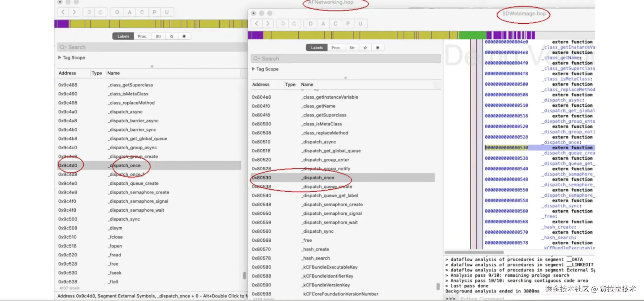The height and width of the screenshot is (301, 644).
Task: Go back in the SDWebImage window navigation history
Action: 257,23
